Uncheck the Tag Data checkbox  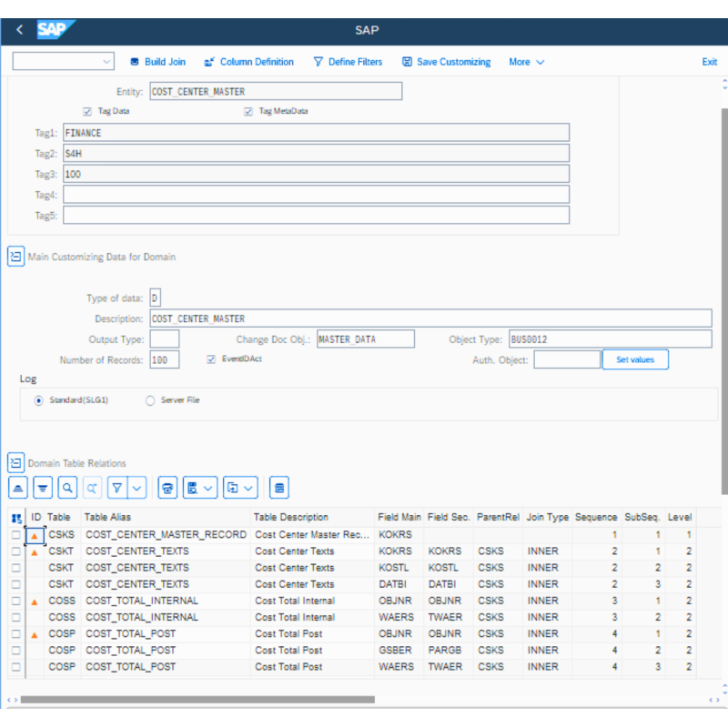tap(86, 111)
